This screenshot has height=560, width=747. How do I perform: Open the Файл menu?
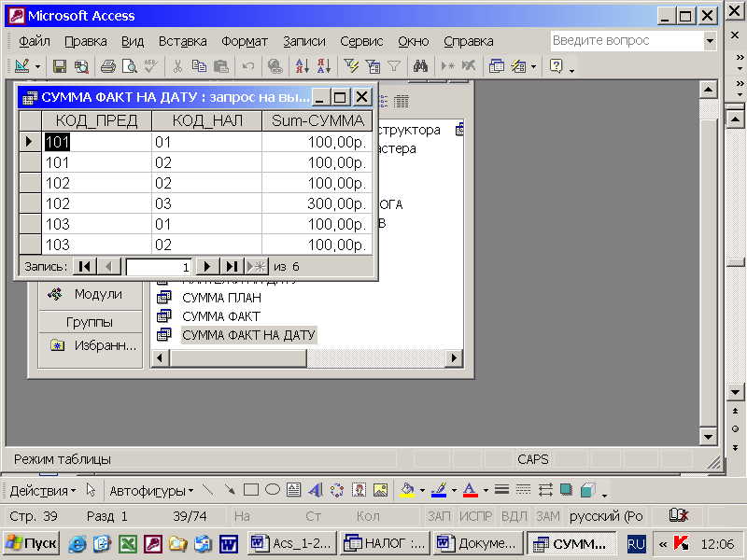pos(35,41)
